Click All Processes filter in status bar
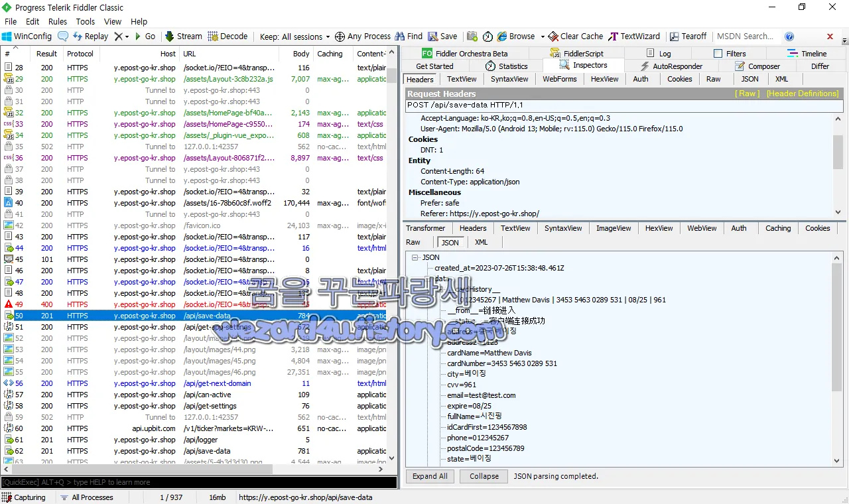 point(86,497)
